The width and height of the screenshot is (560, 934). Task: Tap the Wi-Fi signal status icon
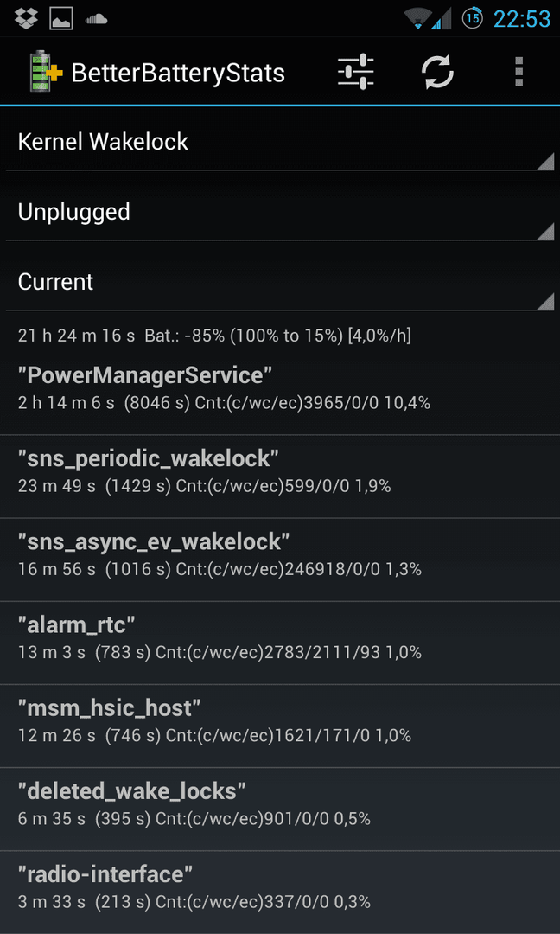pyautogui.click(x=417, y=19)
